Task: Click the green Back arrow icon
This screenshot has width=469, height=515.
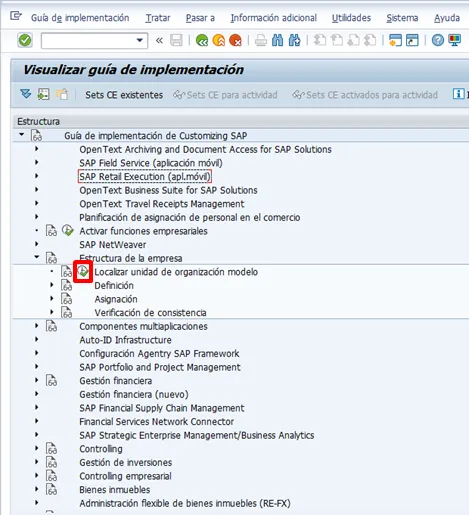Action: (x=202, y=41)
